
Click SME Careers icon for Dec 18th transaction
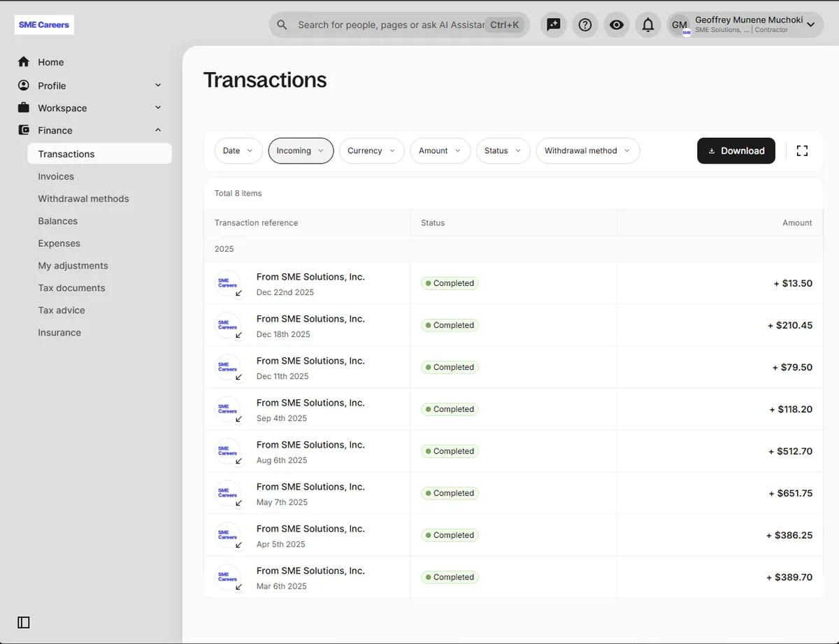(228, 325)
